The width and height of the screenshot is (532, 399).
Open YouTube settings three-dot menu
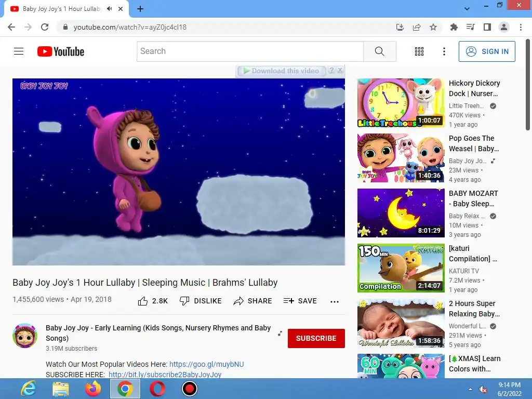pyautogui.click(x=444, y=51)
